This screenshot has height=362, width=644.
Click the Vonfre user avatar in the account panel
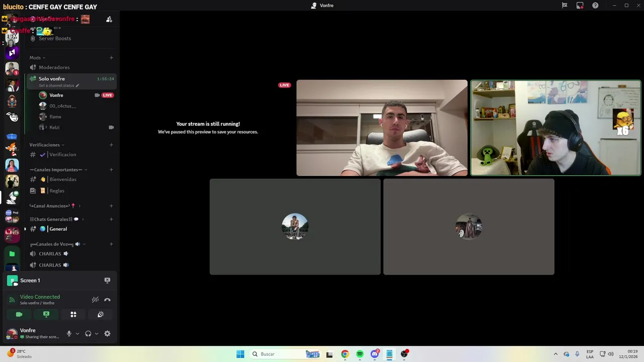12,333
